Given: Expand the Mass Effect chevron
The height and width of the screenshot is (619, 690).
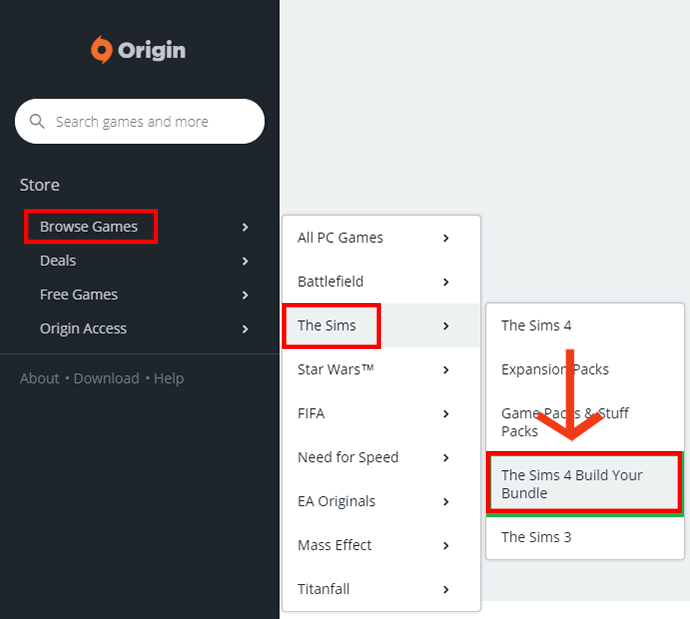Looking at the screenshot, I should click(446, 546).
